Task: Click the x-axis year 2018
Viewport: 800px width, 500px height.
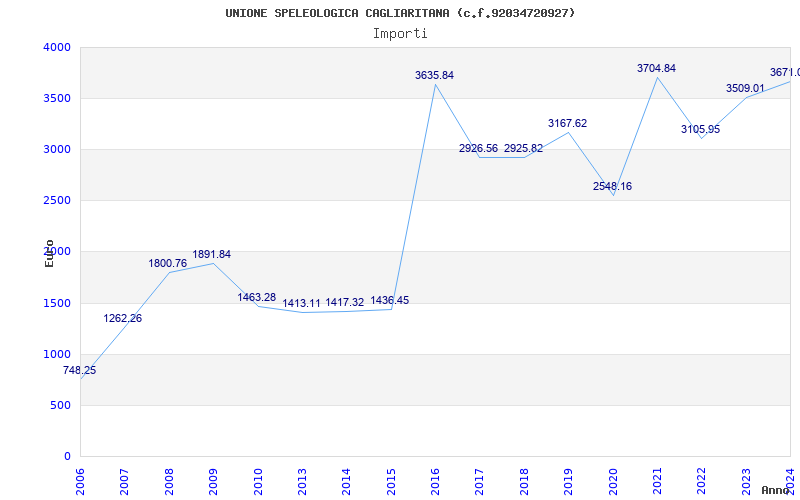Action: (524, 482)
